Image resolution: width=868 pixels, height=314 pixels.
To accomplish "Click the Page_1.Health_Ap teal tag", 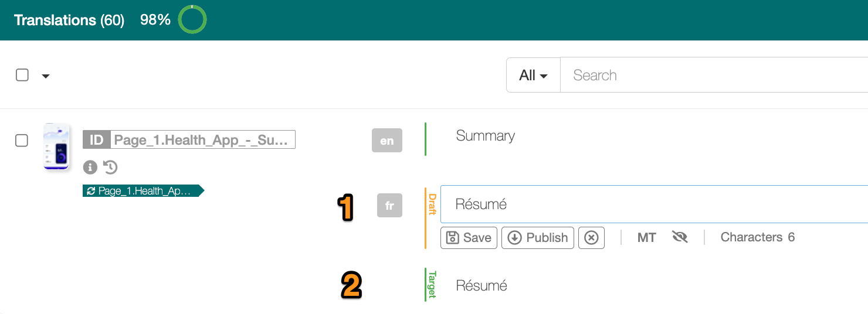I will click(x=144, y=191).
